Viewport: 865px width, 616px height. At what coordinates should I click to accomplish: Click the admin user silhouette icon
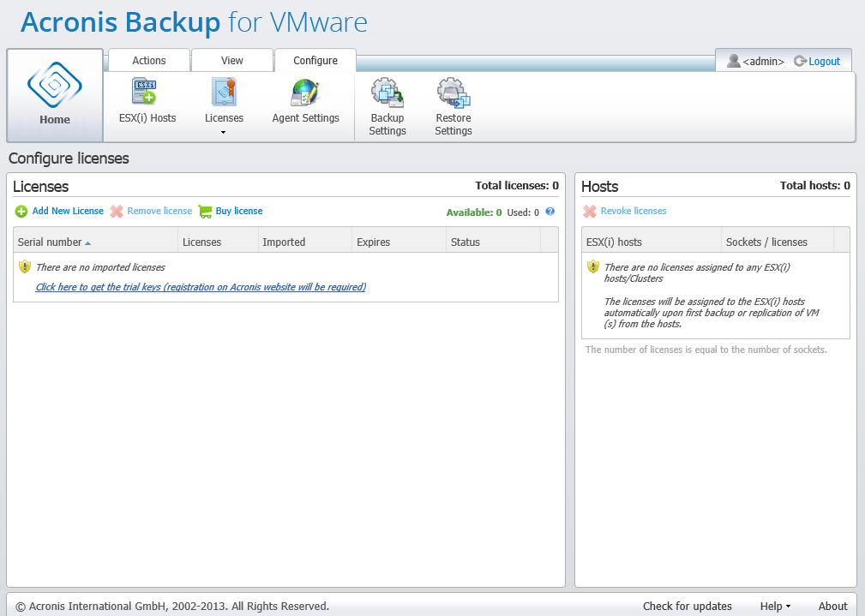tap(733, 61)
